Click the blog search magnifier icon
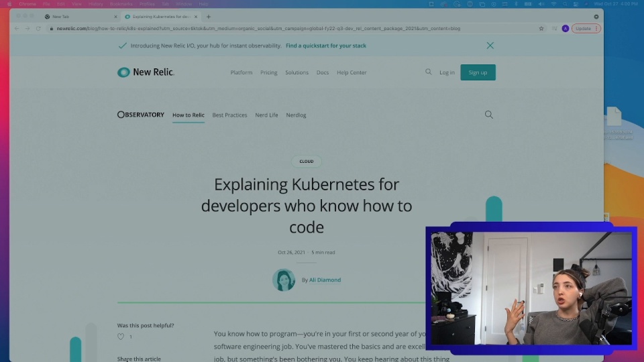644x362 pixels. (x=489, y=115)
